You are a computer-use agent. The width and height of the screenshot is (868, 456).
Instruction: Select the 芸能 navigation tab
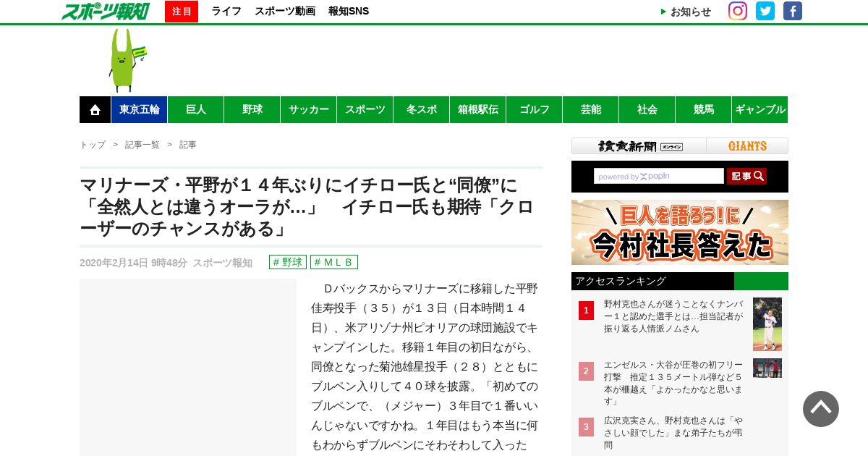pyautogui.click(x=591, y=110)
